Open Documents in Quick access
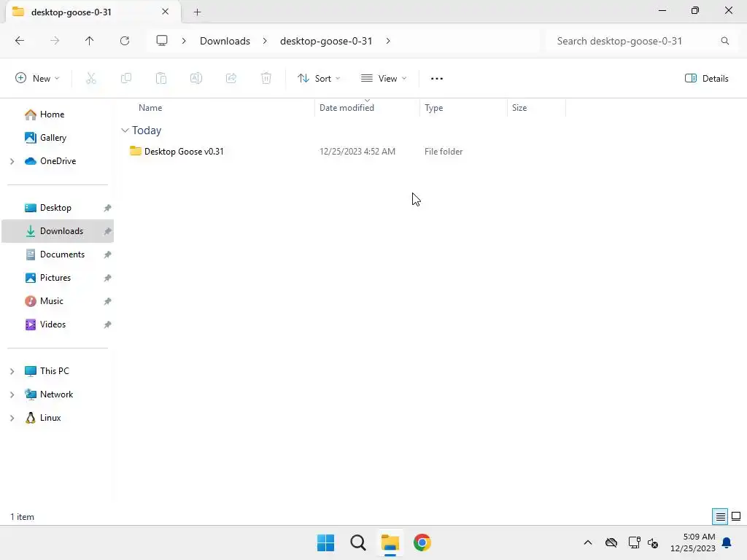Image resolution: width=747 pixels, height=560 pixels. [62, 254]
